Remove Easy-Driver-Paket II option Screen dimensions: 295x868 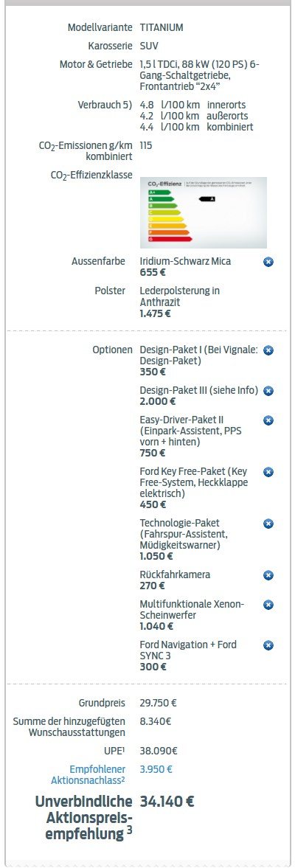coord(268,420)
